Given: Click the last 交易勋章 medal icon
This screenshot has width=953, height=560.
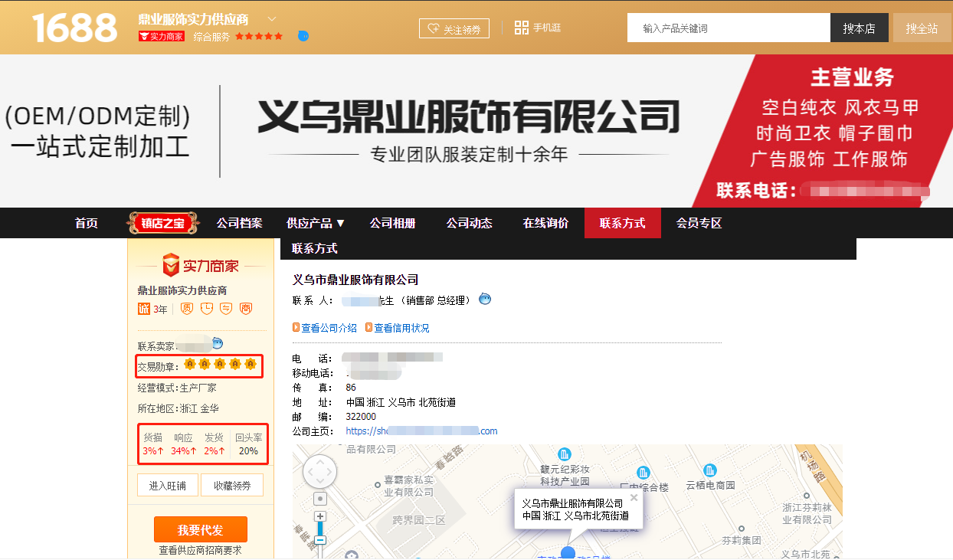Looking at the screenshot, I should [x=250, y=364].
